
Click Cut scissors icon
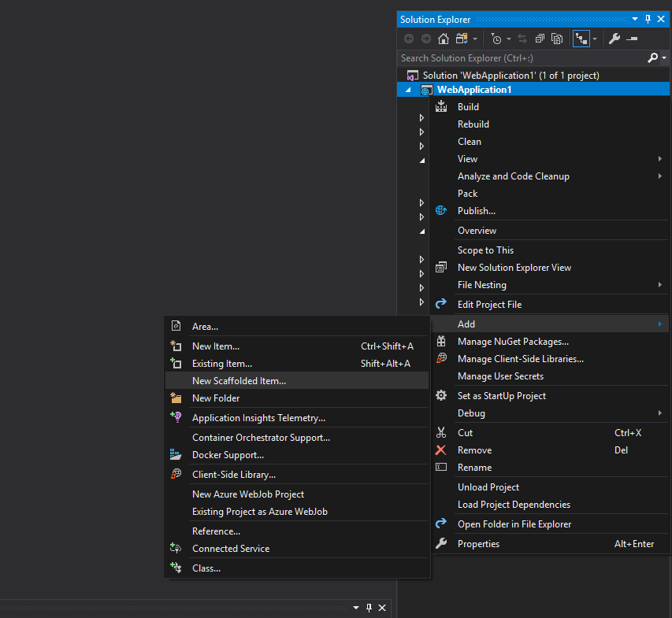441,432
